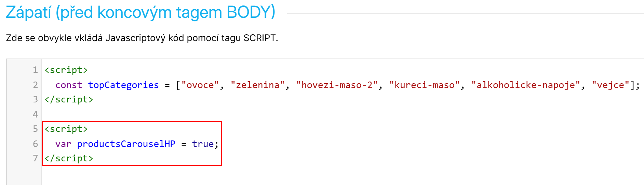644x185 pixels.
Task: Click the closing script tag on line 7
Action: [x=69, y=158]
